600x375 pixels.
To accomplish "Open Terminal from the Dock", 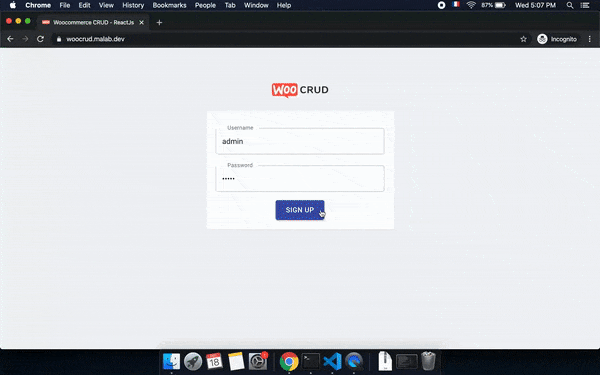I will [x=311, y=361].
